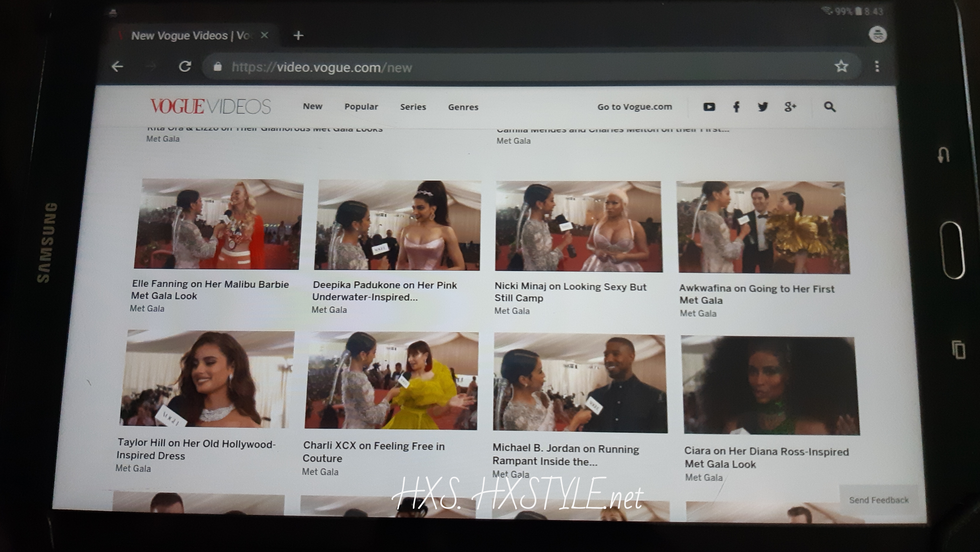The width and height of the screenshot is (980, 552).
Task: Open a new browser tab
Action: (299, 36)
